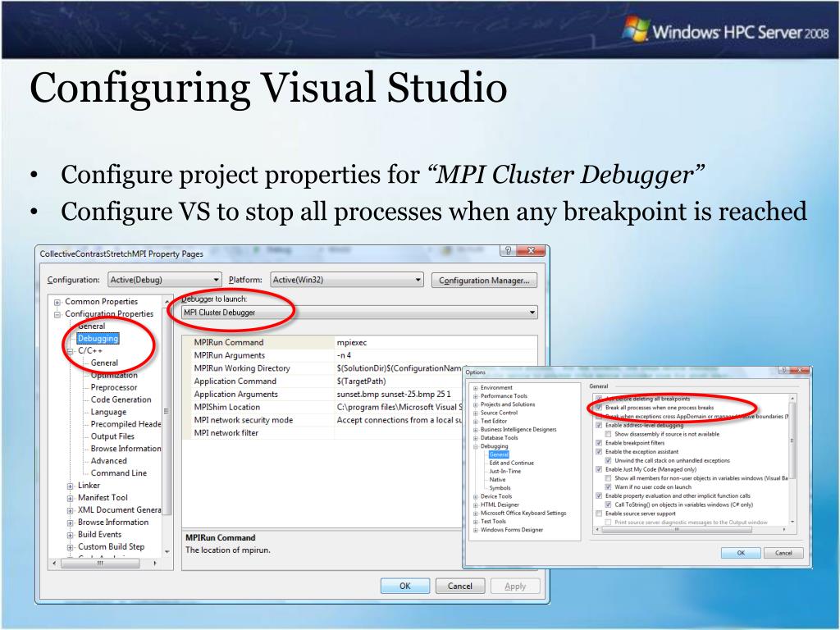This screenshot has width=840, height=630.
Task: Select the Output Files tree item
Action: pyautogui.click(x=112, y=436)
